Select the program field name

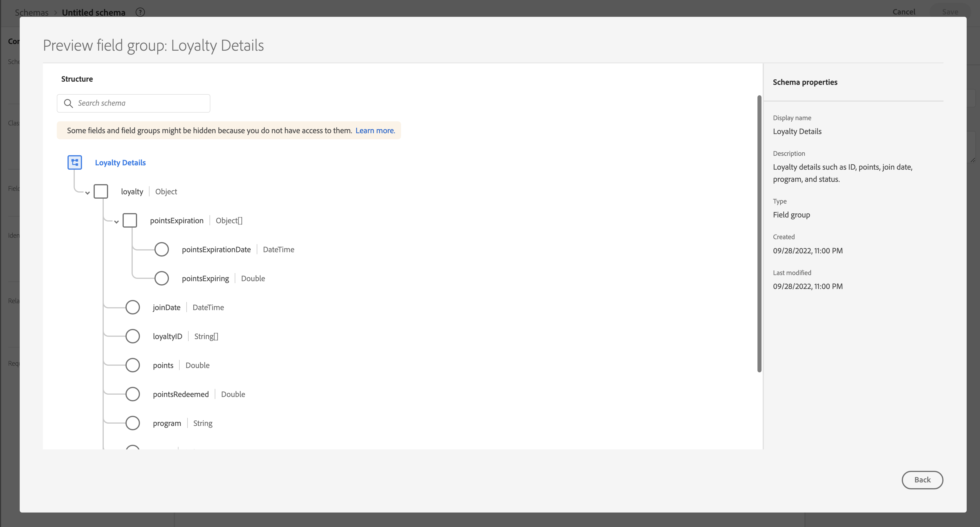[x=167, y=423]
